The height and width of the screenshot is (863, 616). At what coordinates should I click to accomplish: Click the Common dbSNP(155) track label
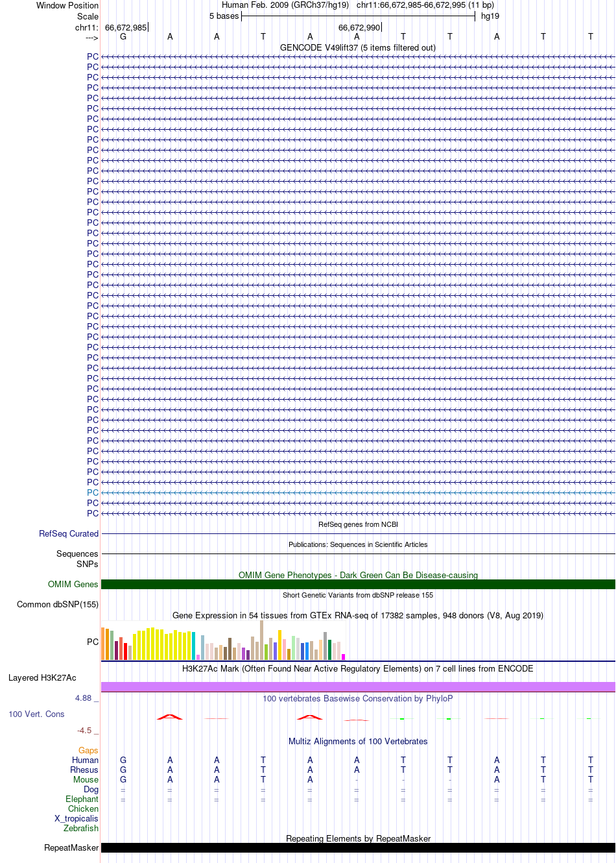click(58, 604)
